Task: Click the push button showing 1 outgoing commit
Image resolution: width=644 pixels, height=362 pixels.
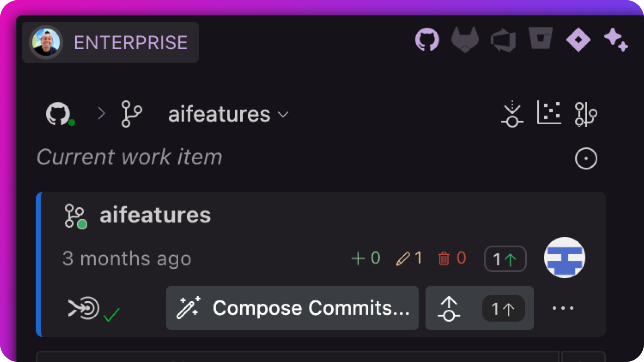Action: click(x=479, y=308)
